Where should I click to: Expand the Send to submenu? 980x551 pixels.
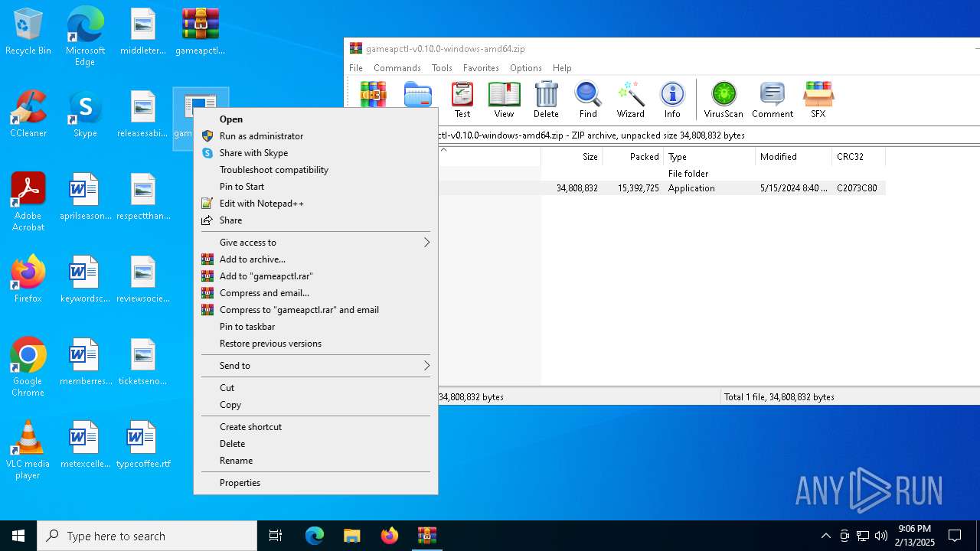pyautogui.click(x=316, y=366)
